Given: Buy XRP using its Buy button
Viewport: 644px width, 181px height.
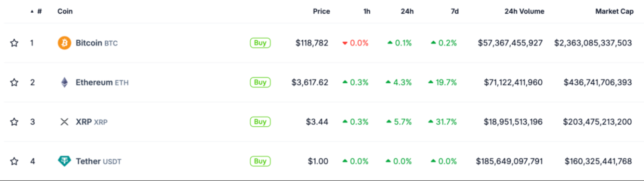Looking at the screenshot, I should (260, 122).
